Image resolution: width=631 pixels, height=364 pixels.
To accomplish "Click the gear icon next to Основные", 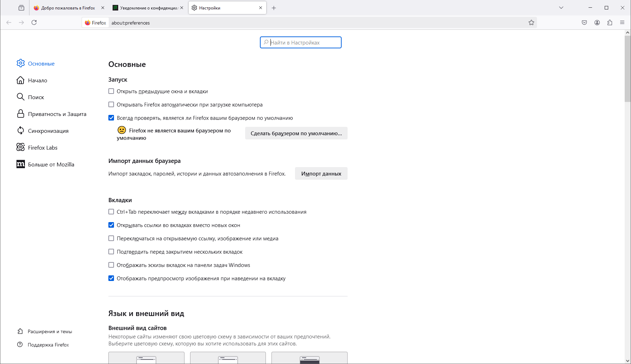I will tap(21, 63).
